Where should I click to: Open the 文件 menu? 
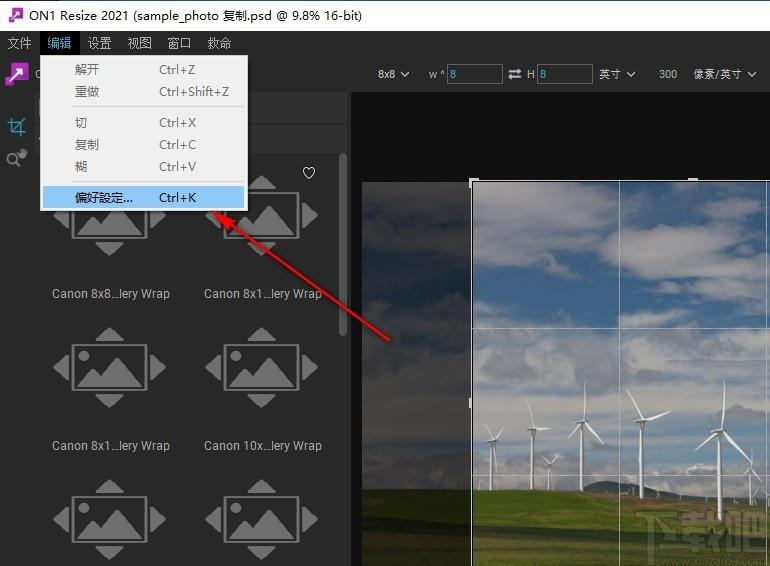coord(20,43)
